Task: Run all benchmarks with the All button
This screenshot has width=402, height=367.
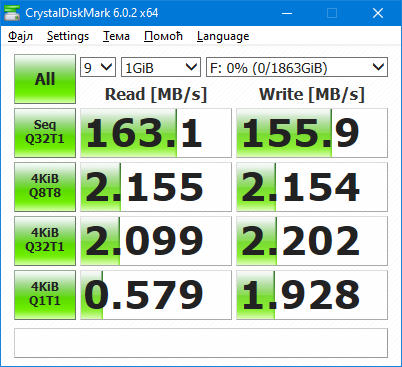Action: click(x=45, y=79)
